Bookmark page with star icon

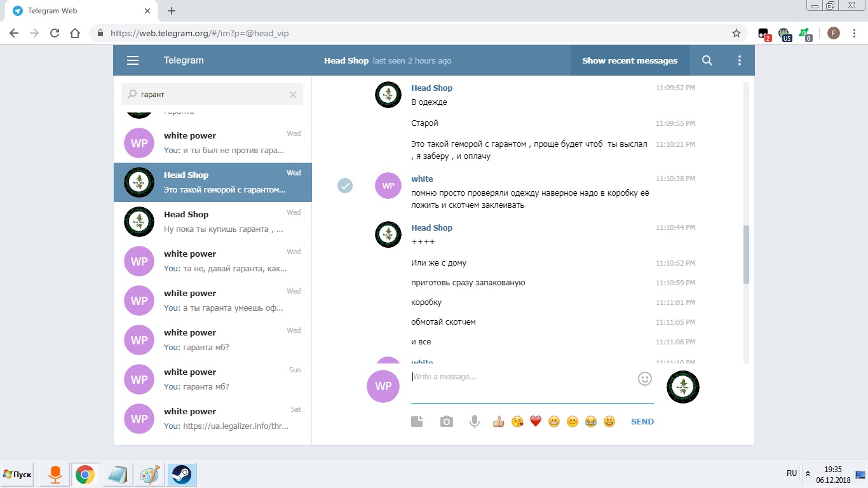click(x=736, y=33)
